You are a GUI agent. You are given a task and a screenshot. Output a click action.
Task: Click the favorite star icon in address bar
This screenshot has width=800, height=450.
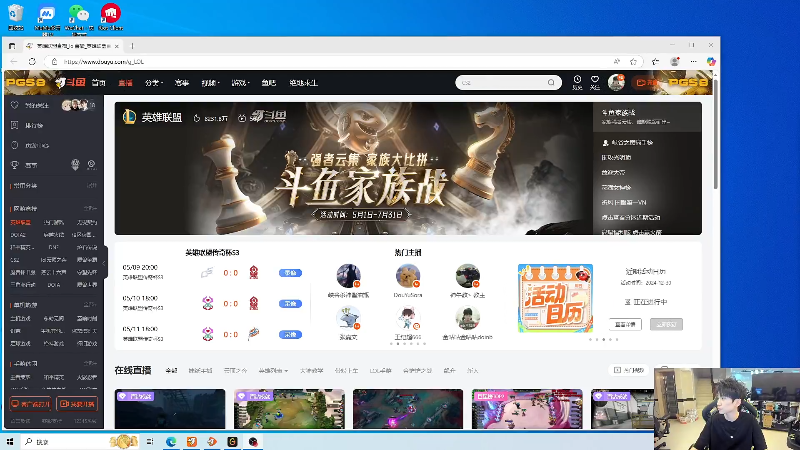point(634,62)
